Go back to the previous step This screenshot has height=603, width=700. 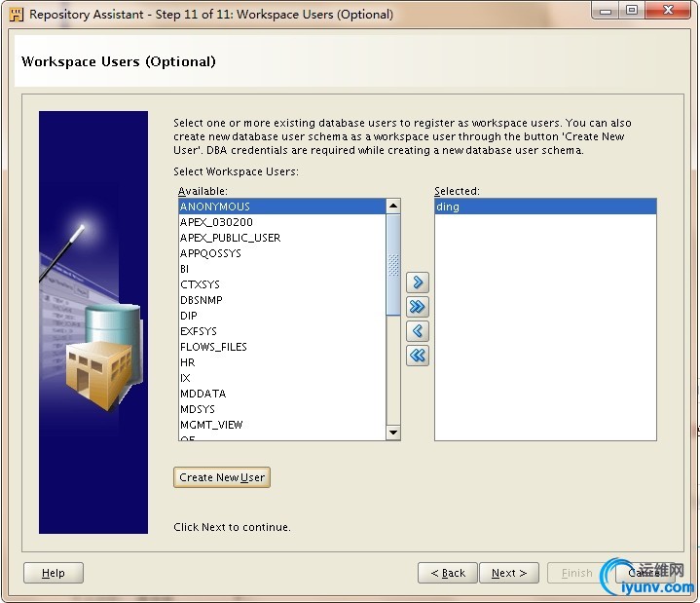pyautogui.click(x=447, y=573)
